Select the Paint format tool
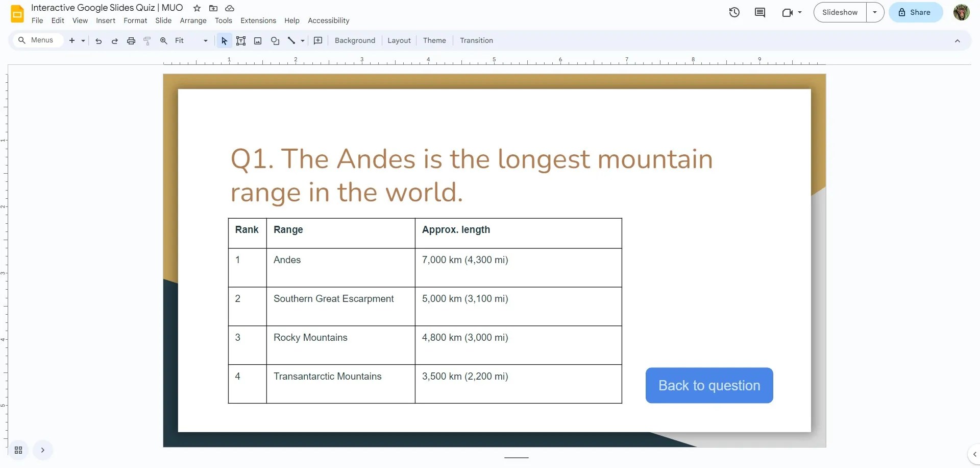The height and width of the screenshot is (468, 980). [x=147, y=40]
